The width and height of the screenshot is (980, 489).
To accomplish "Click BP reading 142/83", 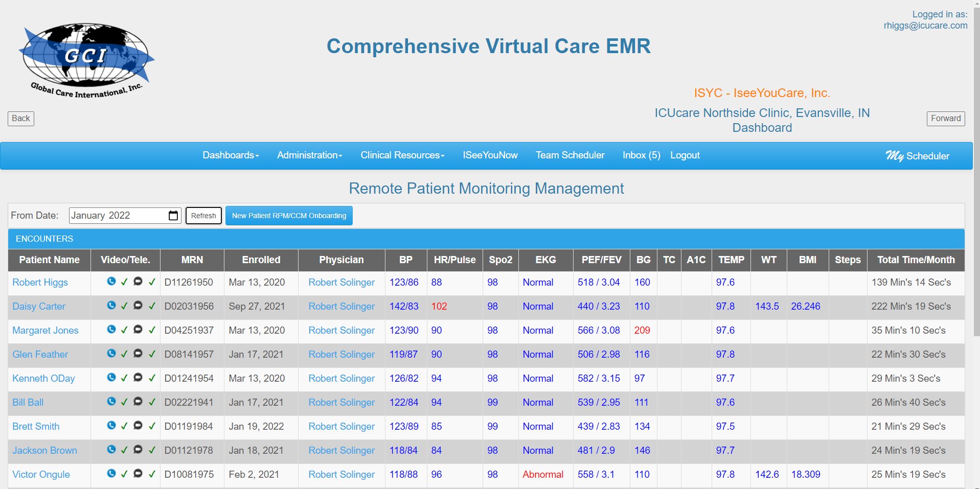I will (x=404, y=307).
